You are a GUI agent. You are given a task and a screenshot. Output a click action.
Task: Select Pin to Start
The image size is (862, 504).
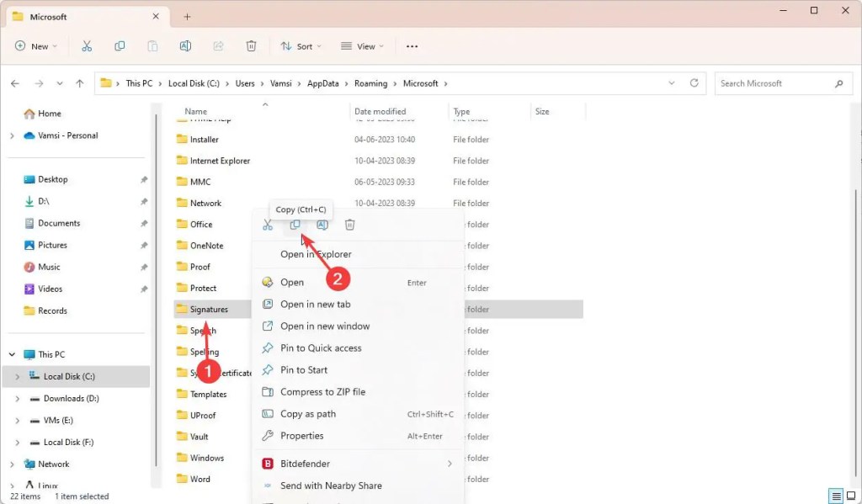(358, 370)
